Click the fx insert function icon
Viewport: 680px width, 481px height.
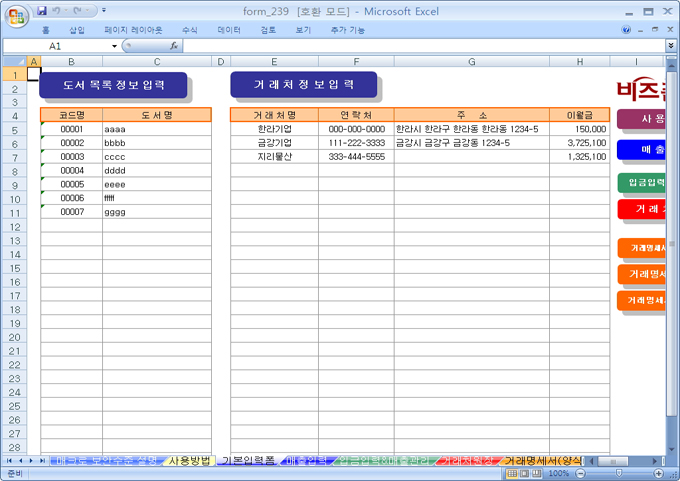tap(174, 46)
